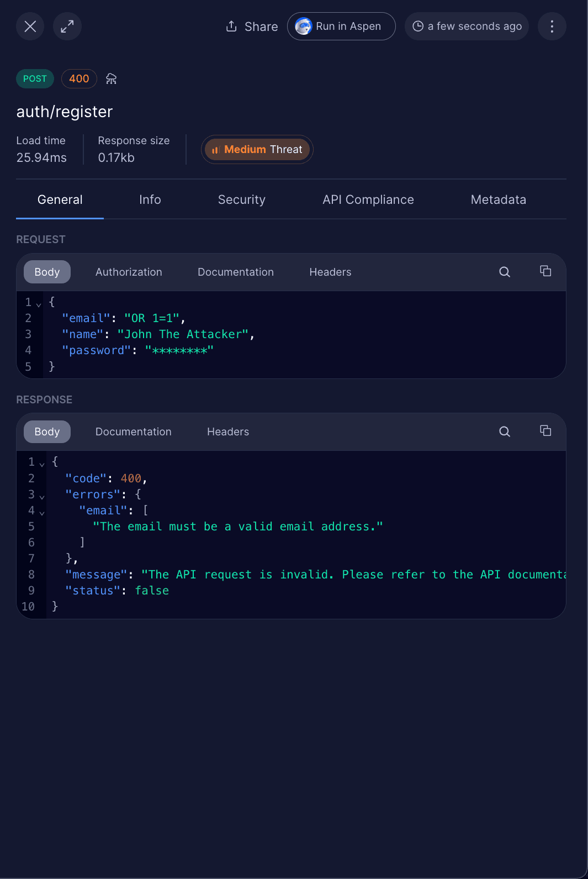Collapse response JSON root at line 1

coord(42,464)
